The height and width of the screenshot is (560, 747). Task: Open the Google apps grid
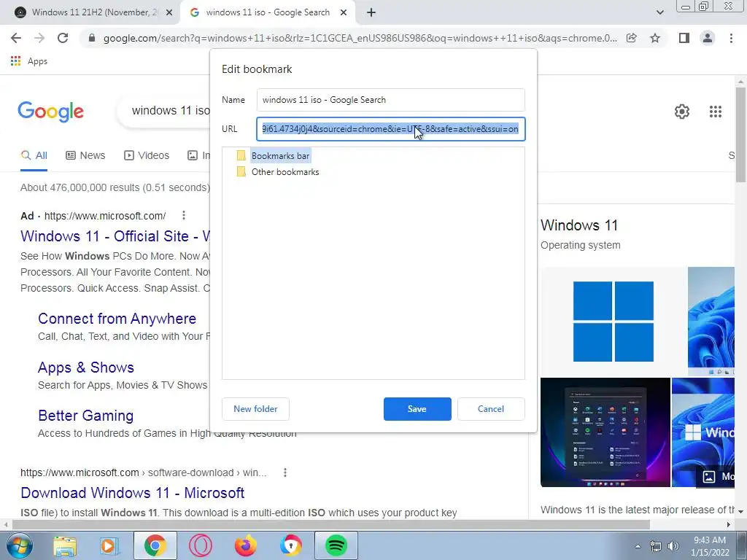[715, 112]
